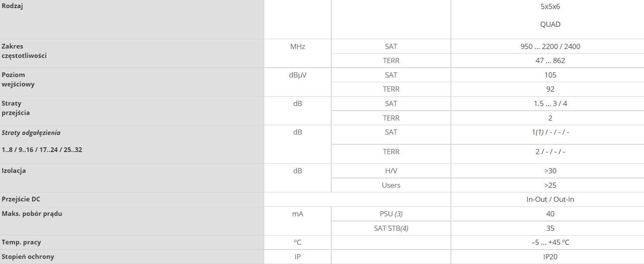Select the 1.5 ... 3 / 4 loss value

coord(550,103)
